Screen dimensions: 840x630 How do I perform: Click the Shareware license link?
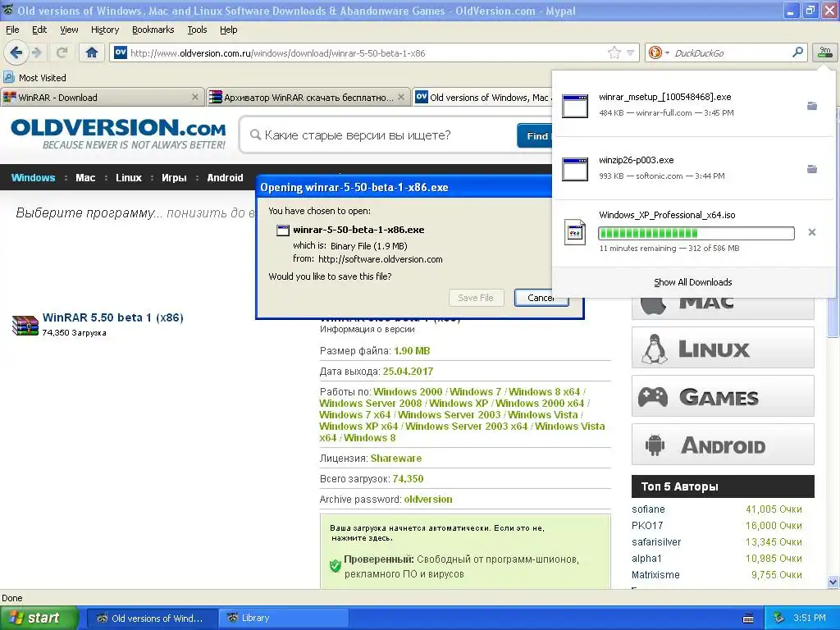[x=396, y=458]
